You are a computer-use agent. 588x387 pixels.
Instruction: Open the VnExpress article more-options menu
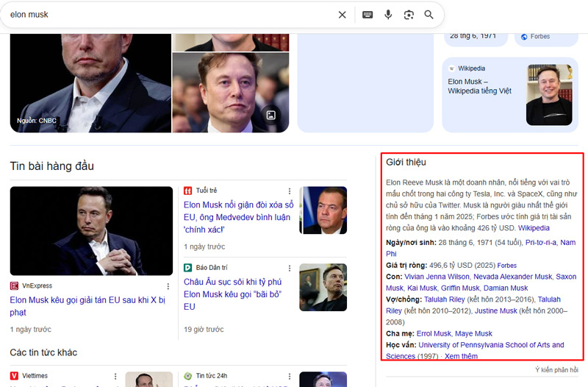(168, 286)
